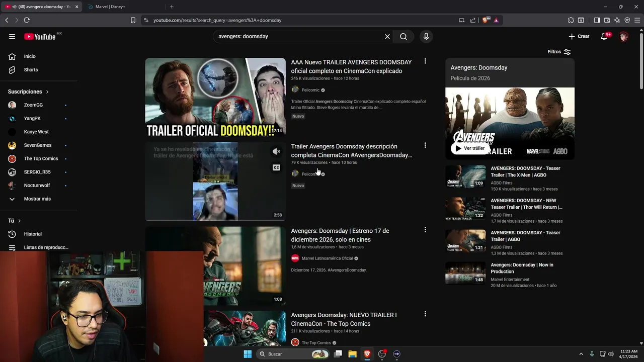Open the Brave Wallet icon
This screenshot has width=644, height=362.
point(607,20)
